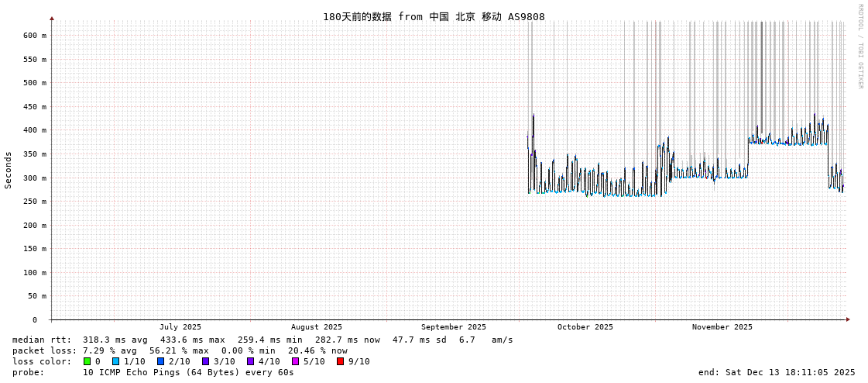Click the green 0 loss color swatch
Viewport: 868px width, 383px height.
click(x=87, y=361)
